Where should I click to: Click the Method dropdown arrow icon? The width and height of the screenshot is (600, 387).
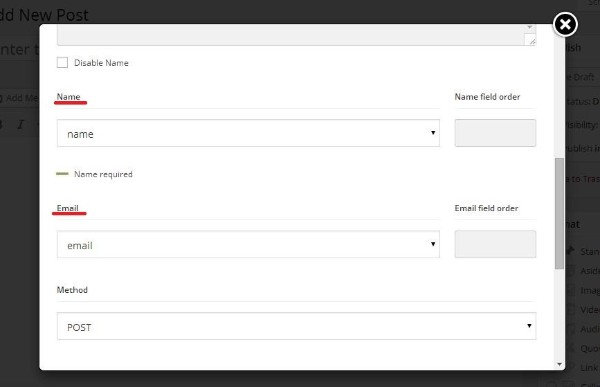[x=529, y=326]
